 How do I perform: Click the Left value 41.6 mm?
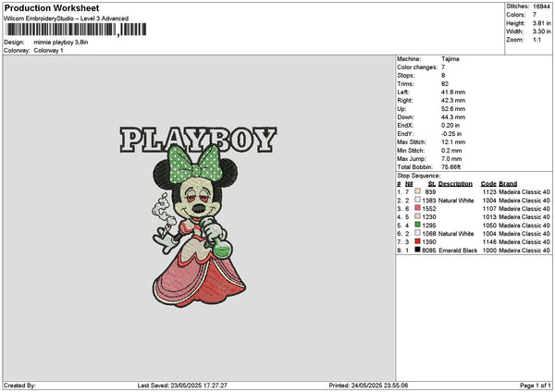tap(453, 92)
